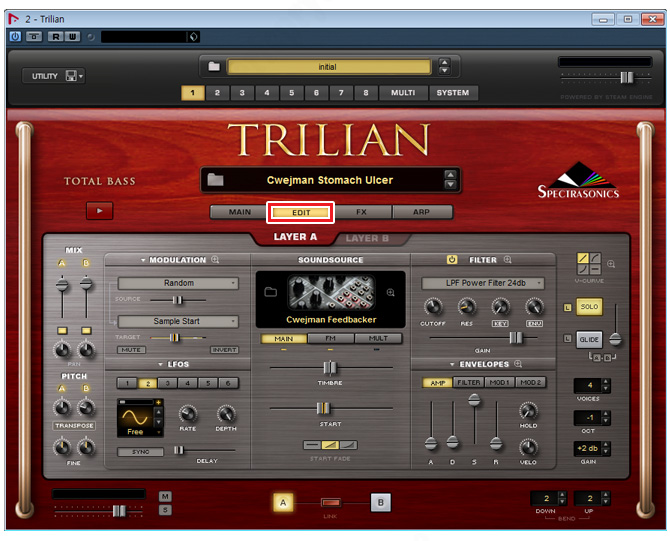670x541 pixels.
Task: Enable host Write automation W button
Action: click(72, 37)
